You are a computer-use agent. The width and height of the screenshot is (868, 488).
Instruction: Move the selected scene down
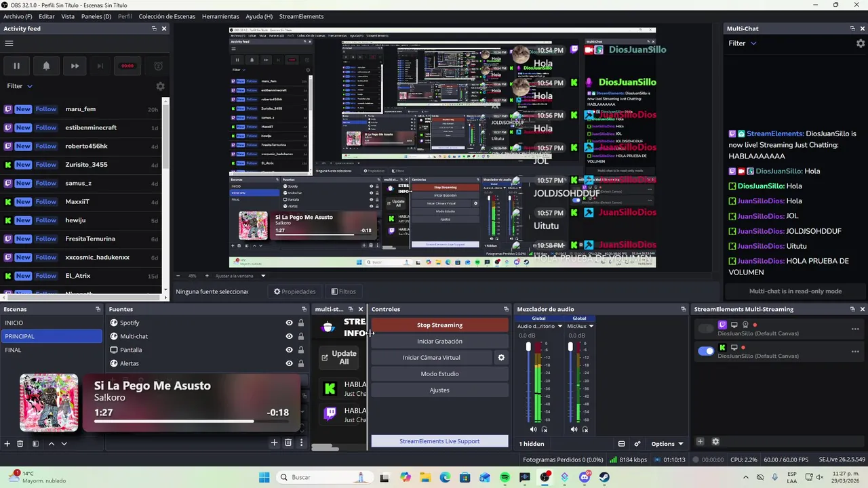point(64,443)
